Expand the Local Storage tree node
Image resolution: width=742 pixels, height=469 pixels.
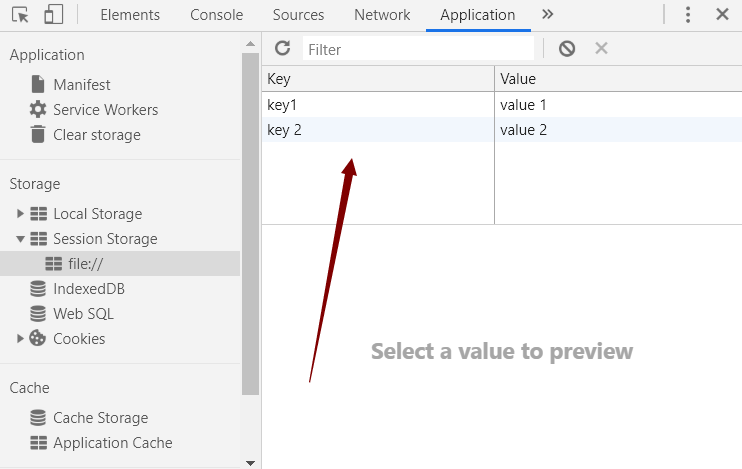(x=20, y=214)
